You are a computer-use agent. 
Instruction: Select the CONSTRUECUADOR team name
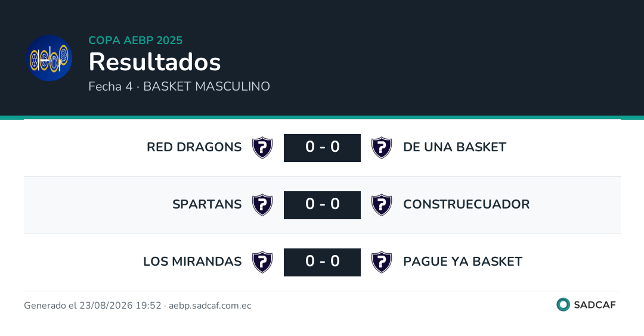pyautogui.click(x=466, y=204)
